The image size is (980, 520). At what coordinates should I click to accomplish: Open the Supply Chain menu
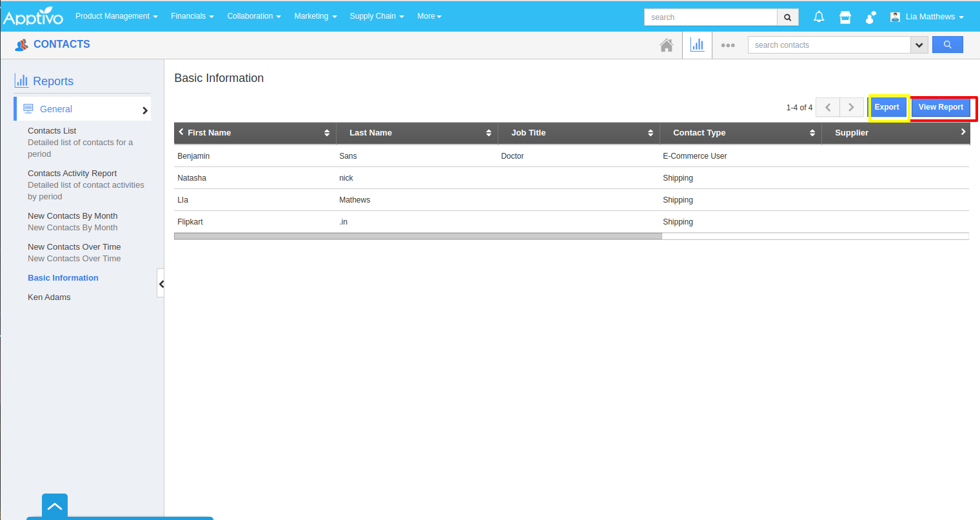[377, 16]
